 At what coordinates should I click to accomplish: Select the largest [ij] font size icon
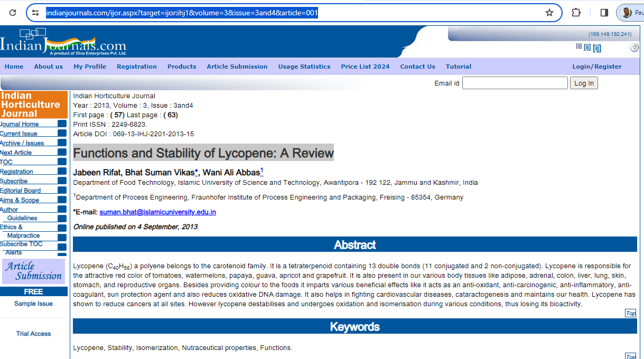(597, 48)
